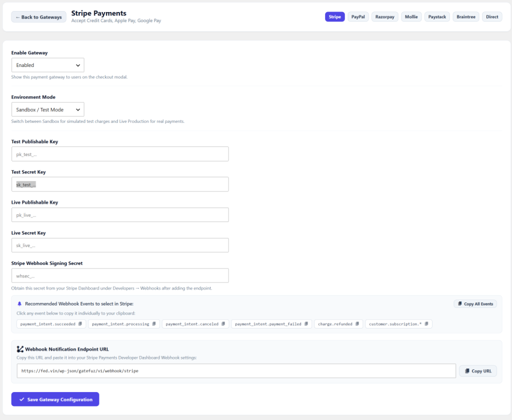Click 'Show this payment gateway to users' hint
The width and height of the screenshot is (512, 420).
69,77
